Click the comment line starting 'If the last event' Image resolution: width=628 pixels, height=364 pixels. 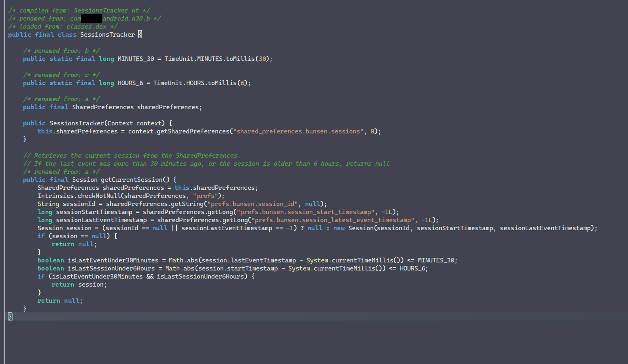click(206, 164)
